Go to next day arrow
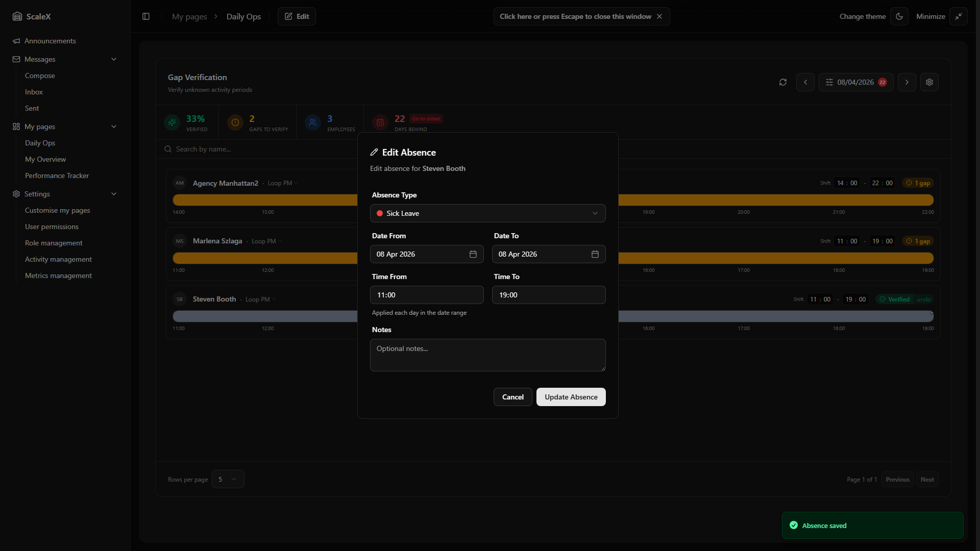Image resolution: width=980 pixels, height=551 pixels. (906, 82)
